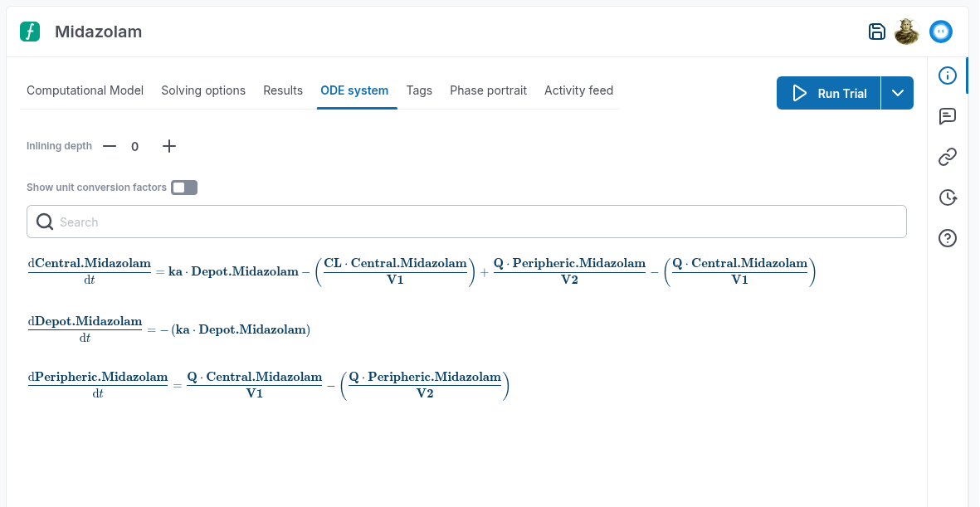Click the dDepot.Midazolam derivative term

pos(85,329)
